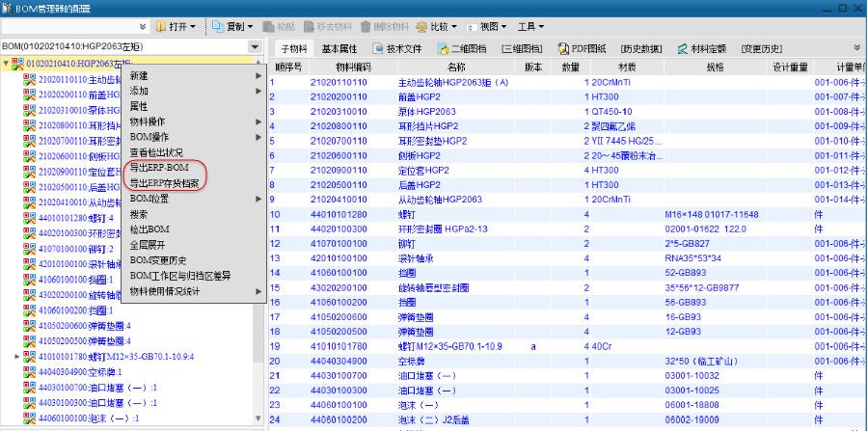Choose 导出ERP-BOM from the context menu
The width and height of the screenshot is (868, 431).
click(157, 168)
